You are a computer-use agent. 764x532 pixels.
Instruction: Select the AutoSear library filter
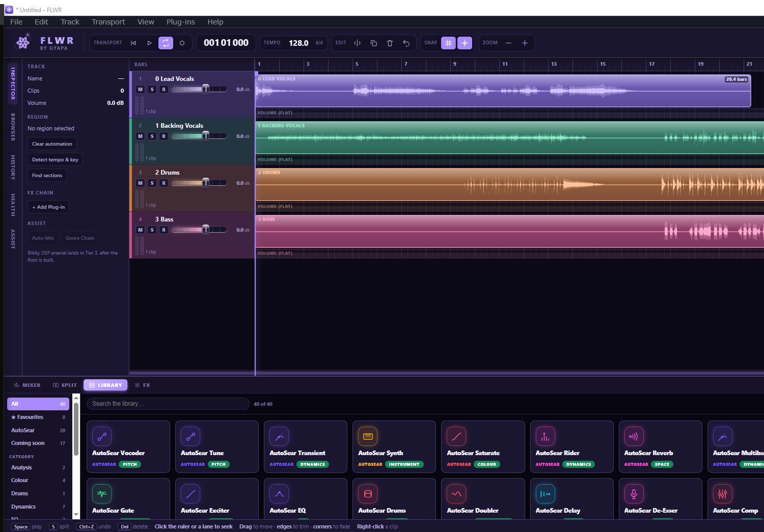(38, 431)
